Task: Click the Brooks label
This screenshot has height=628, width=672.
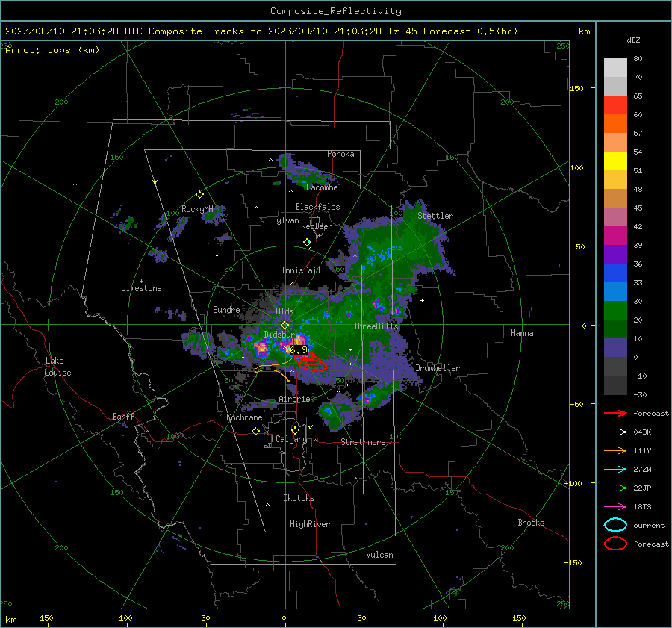Action: (x=531, y=523)
